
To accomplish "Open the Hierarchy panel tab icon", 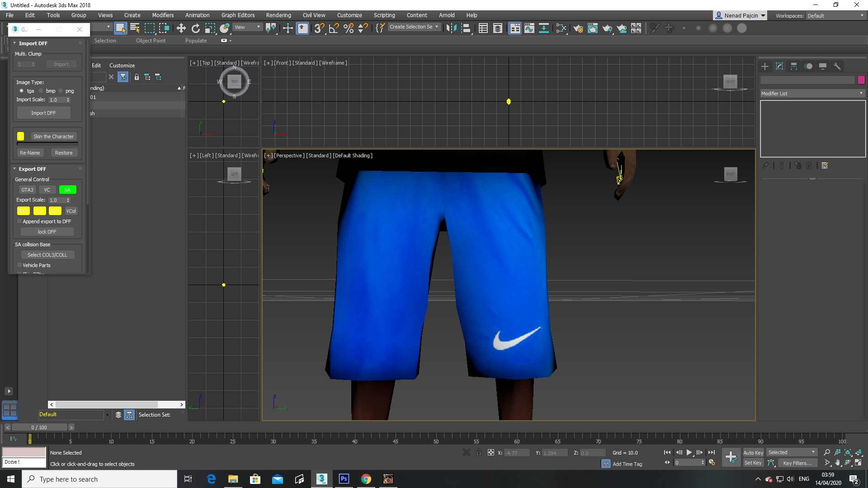I will click(x=794, y=66).
